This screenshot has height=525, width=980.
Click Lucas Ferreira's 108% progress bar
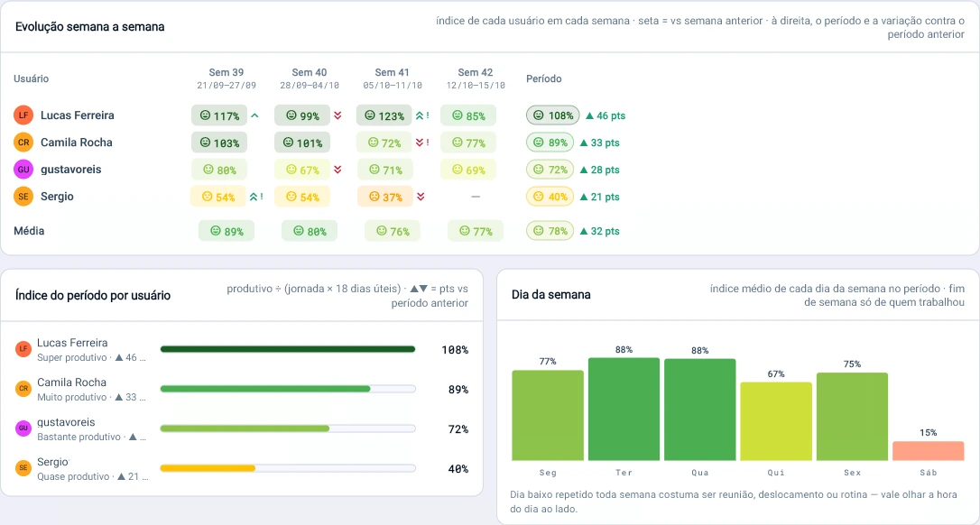click(x=288, y=349)
